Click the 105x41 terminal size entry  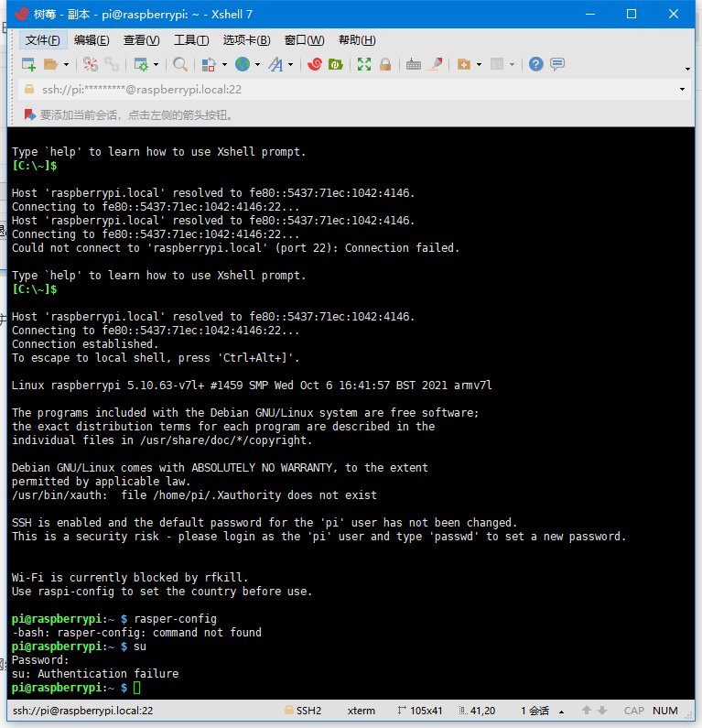[x=420, y=711]
